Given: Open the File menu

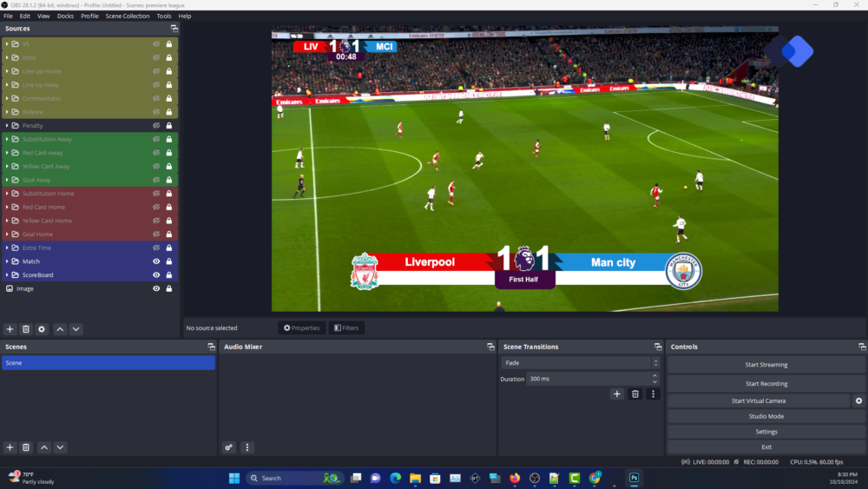Looking at the screenshot, I should (x=8, y=16).
